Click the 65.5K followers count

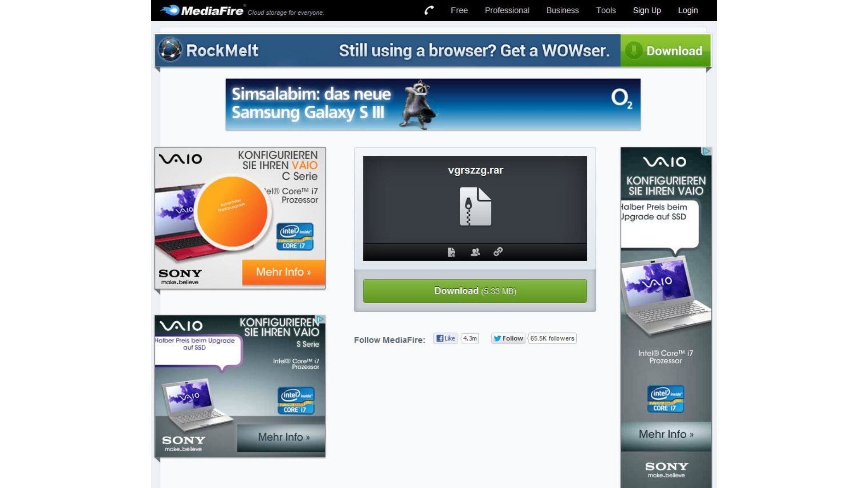coord(552,338)
